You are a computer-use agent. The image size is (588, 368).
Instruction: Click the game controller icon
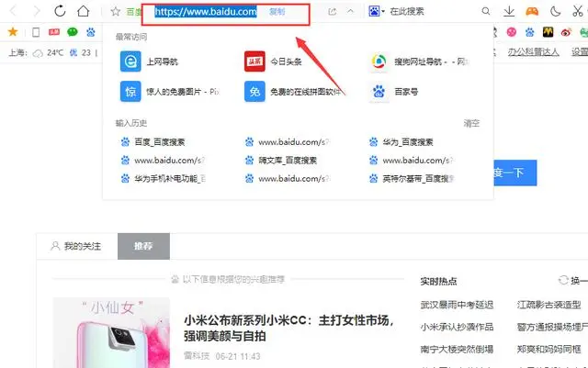(x=532, y=11)
